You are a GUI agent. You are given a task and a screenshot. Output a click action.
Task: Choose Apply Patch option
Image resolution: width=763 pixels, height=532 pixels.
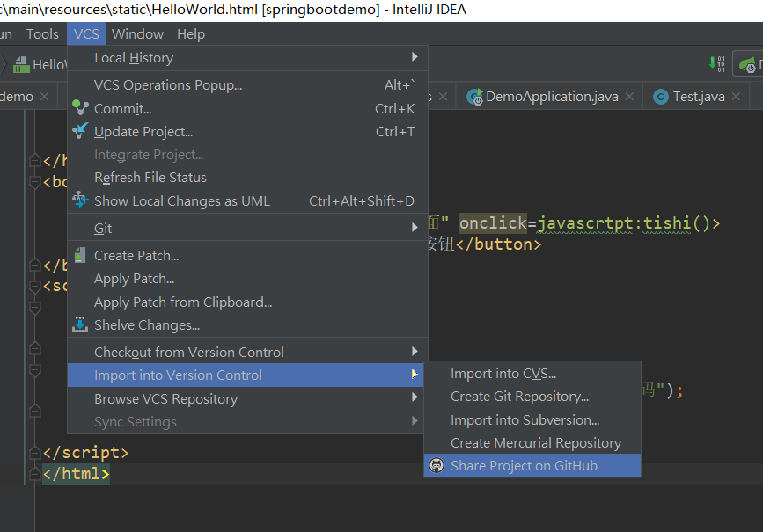(x=247, y=279)
